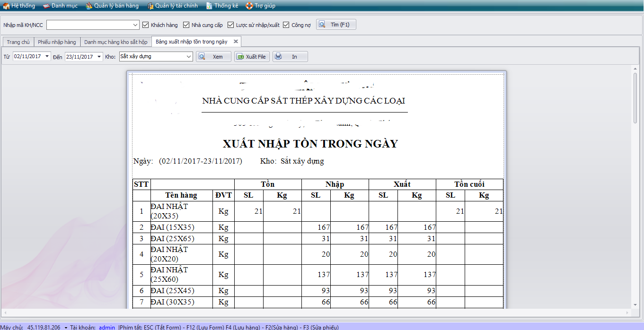The height and width of the screenshot is (330, 644).
Task: Click the Tìm (F1) search button
Action: pos(336,25)
